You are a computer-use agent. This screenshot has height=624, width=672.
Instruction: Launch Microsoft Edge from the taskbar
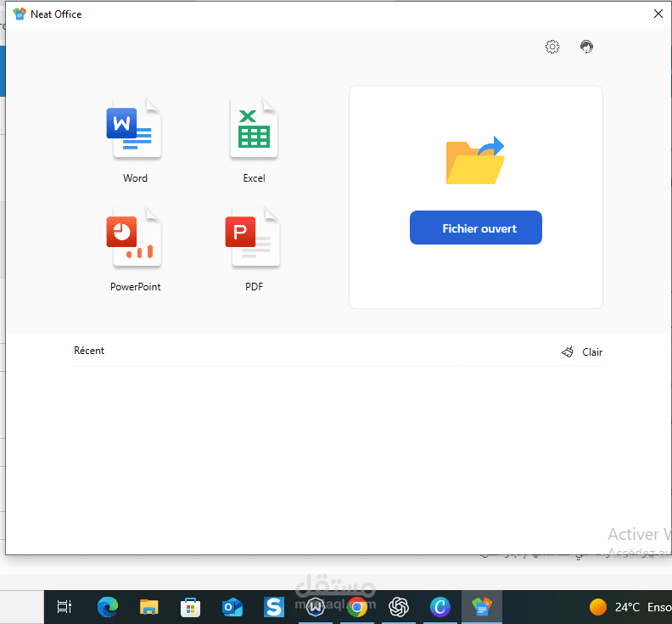pyautogui.click(x=108, y=606)
